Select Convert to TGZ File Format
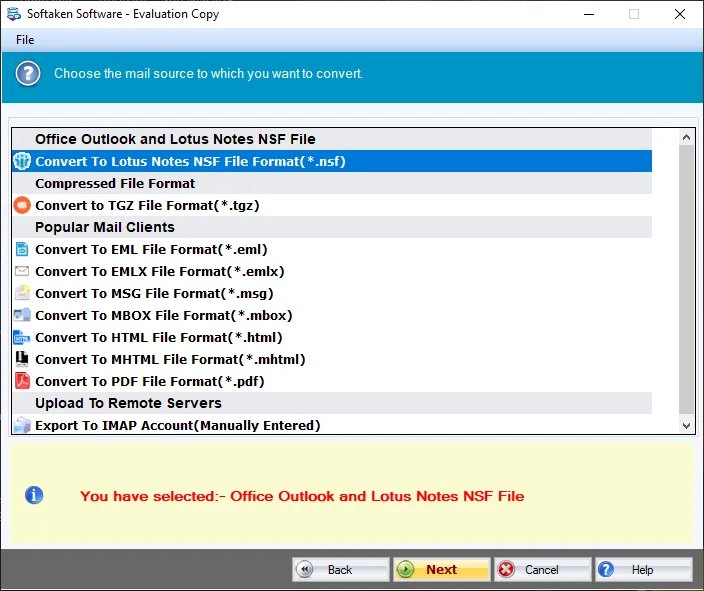Viewport: 704px width, 591px height. (332, 205)
